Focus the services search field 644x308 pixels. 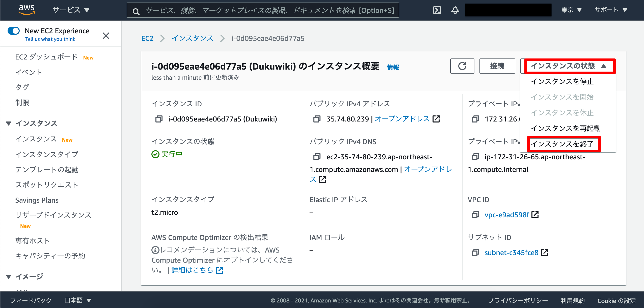[x=263, y=10]
